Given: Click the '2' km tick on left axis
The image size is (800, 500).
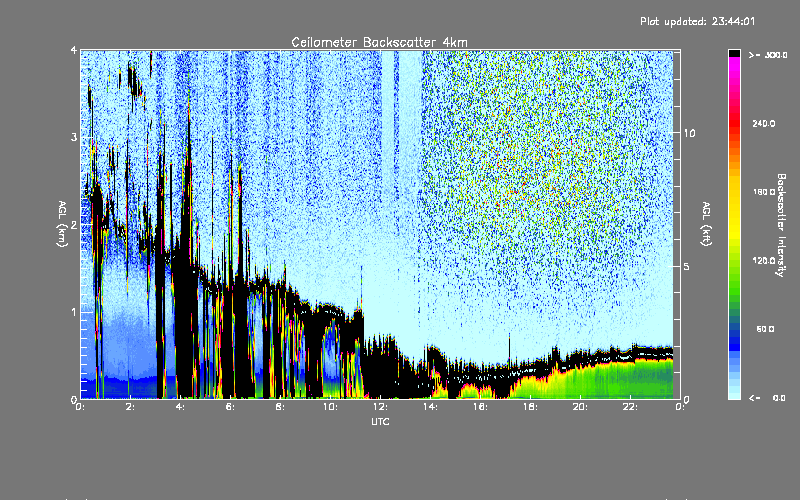Looking at the screenshot, I should click(x=74, y=224).
